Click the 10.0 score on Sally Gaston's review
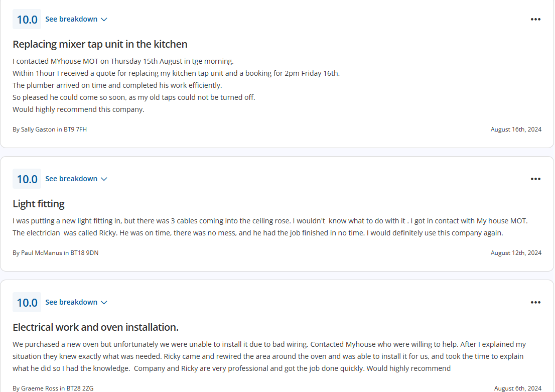The height and width of the screenshot is (392, 555). 27,20
